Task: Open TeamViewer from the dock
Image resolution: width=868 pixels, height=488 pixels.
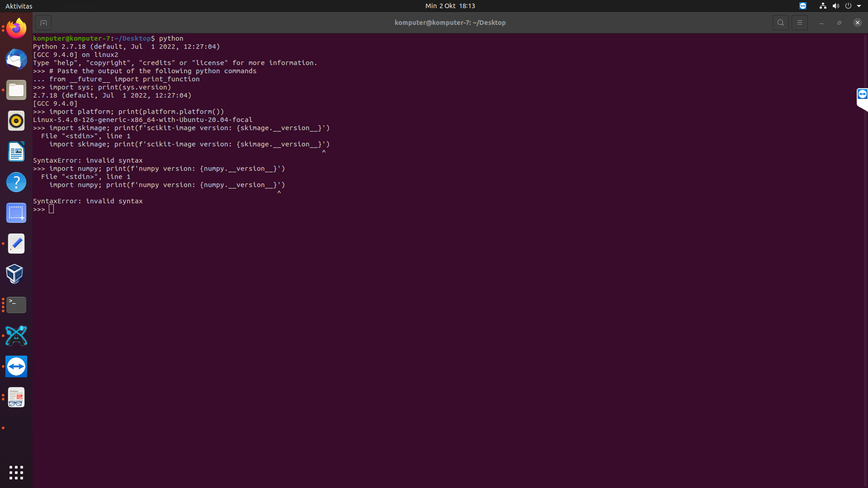Action: click(16, 366)
